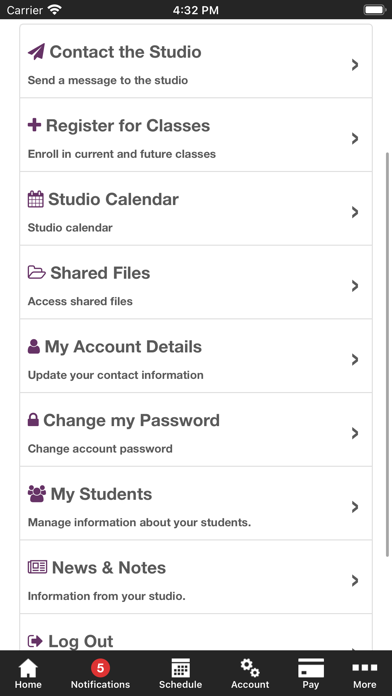Open the Notifications tab with badge

100,673
